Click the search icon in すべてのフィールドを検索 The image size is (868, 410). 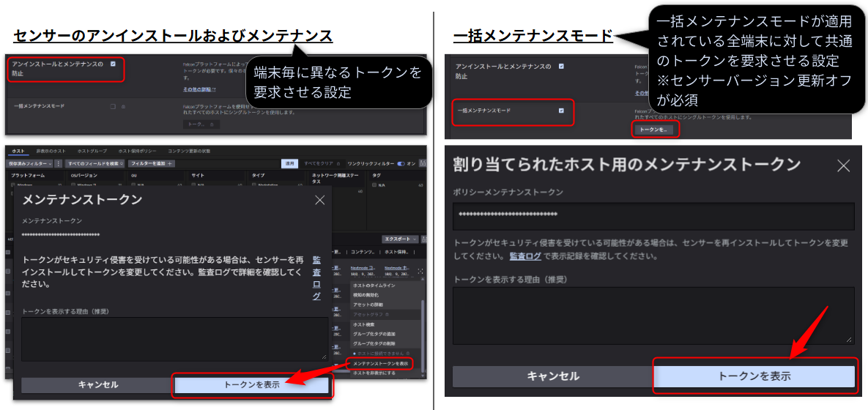[122, 163]
